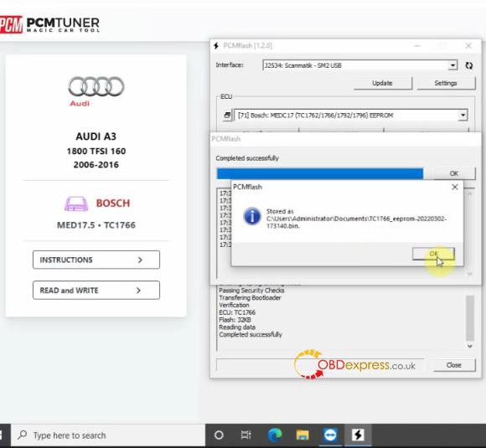Switch to PCMflash taskbar icon

click(x=358, y=435)
